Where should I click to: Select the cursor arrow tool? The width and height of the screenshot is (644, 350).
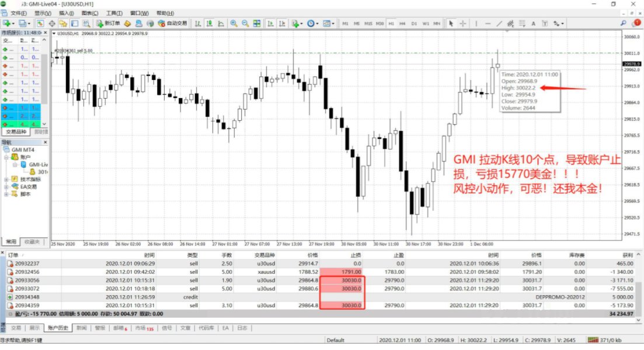[451, 23]
